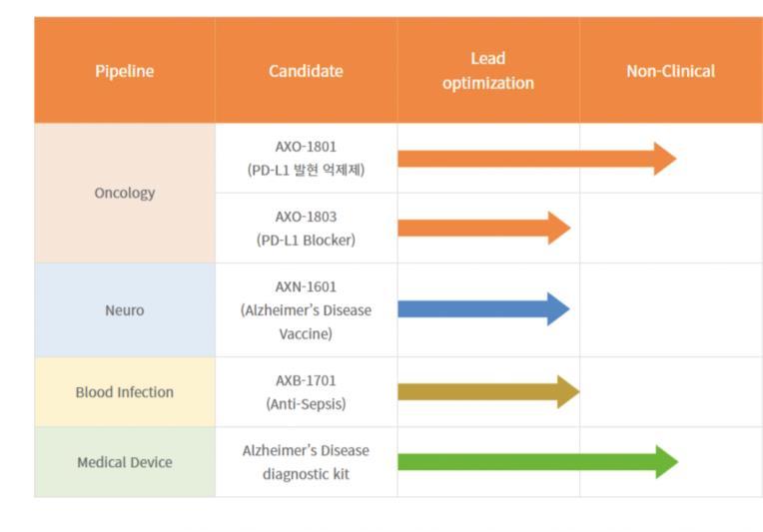Click the AXN-1601 Alzheimer's vaccine cell
The height and width of the screenshot is (532, 763).
[x=306, y=310]
